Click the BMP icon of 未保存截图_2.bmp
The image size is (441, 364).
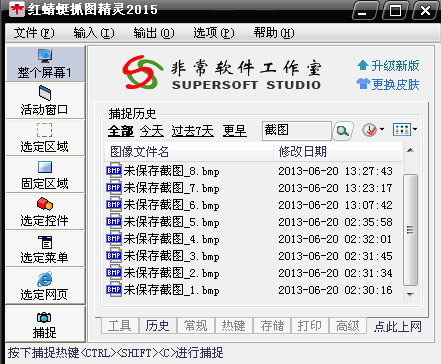(x=114, y=272)
